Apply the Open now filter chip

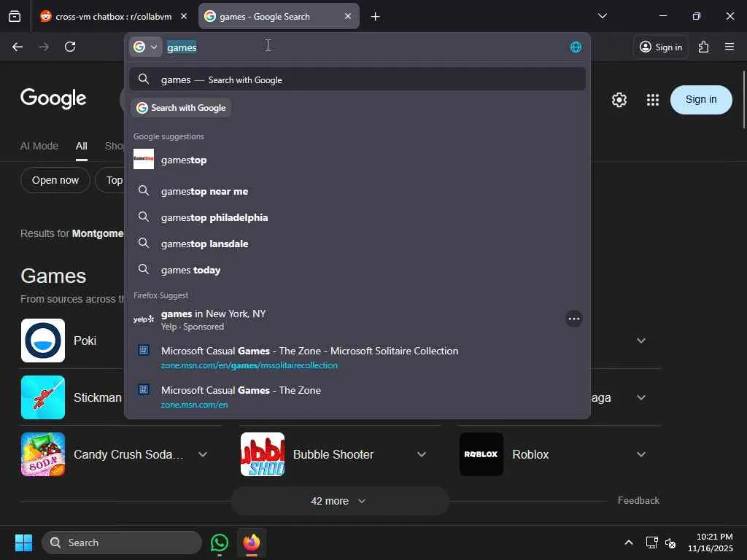(x=55, y=180)
